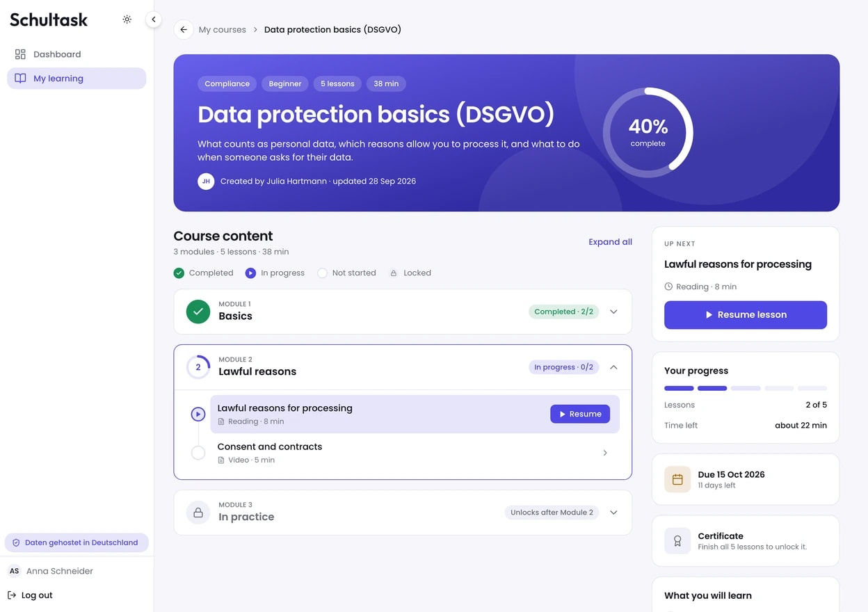868x612 pixels.
Task: Click the play icon beside Lawful reasons for processing
Action: point(198,414)
